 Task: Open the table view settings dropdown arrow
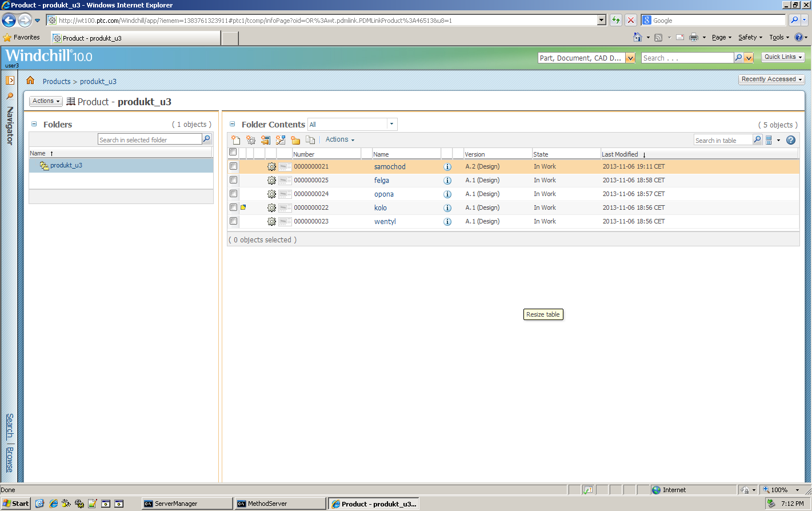click(778, 140)
